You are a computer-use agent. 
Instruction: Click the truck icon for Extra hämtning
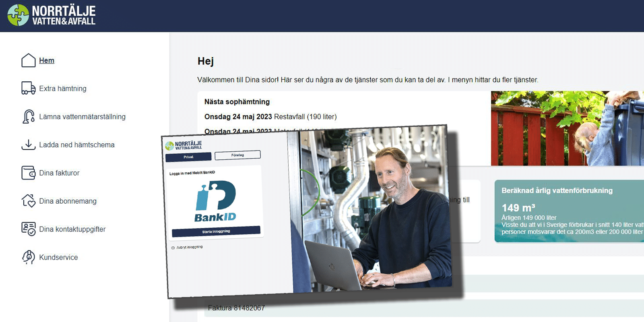(29, 88)
